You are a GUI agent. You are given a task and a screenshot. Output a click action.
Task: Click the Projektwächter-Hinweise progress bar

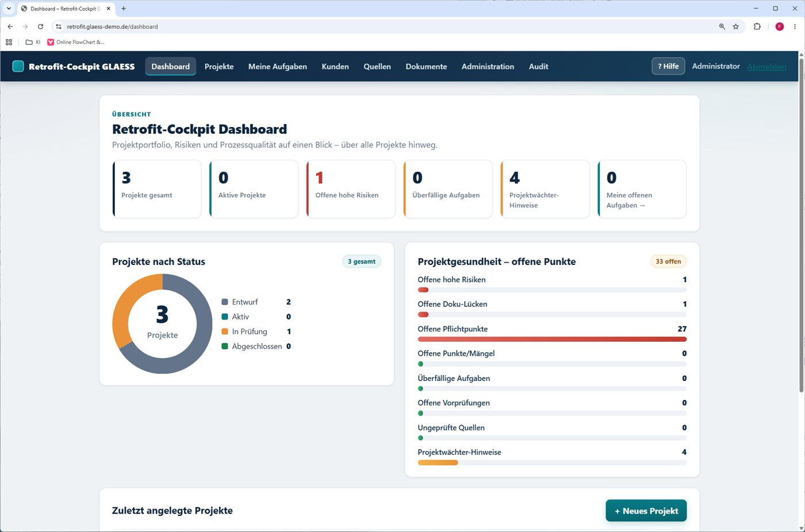click(x=552, y=462)
